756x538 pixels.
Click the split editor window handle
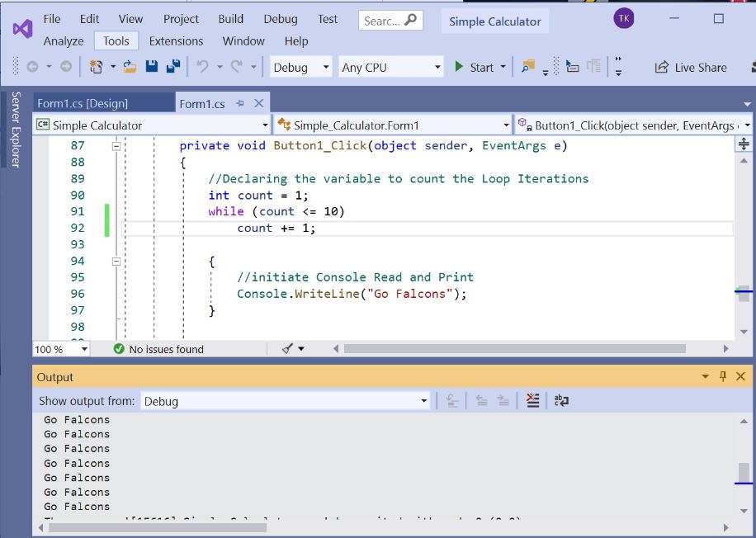(x=744, y=144)
